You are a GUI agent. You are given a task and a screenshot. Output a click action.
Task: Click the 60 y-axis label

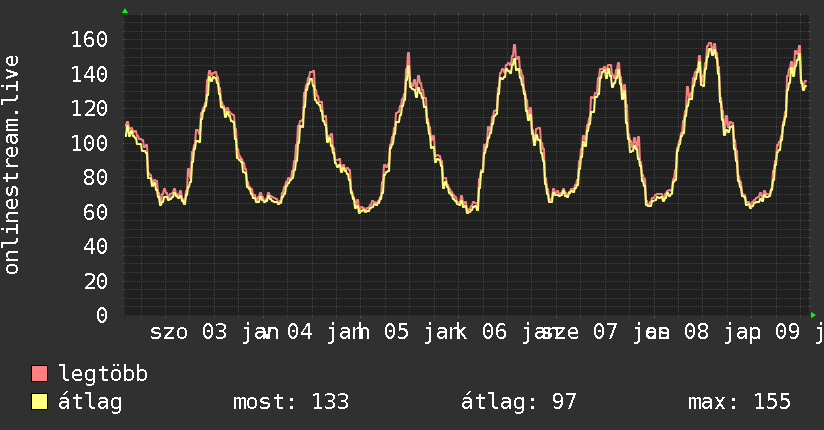pyautogui.click(x=96, y=212)
